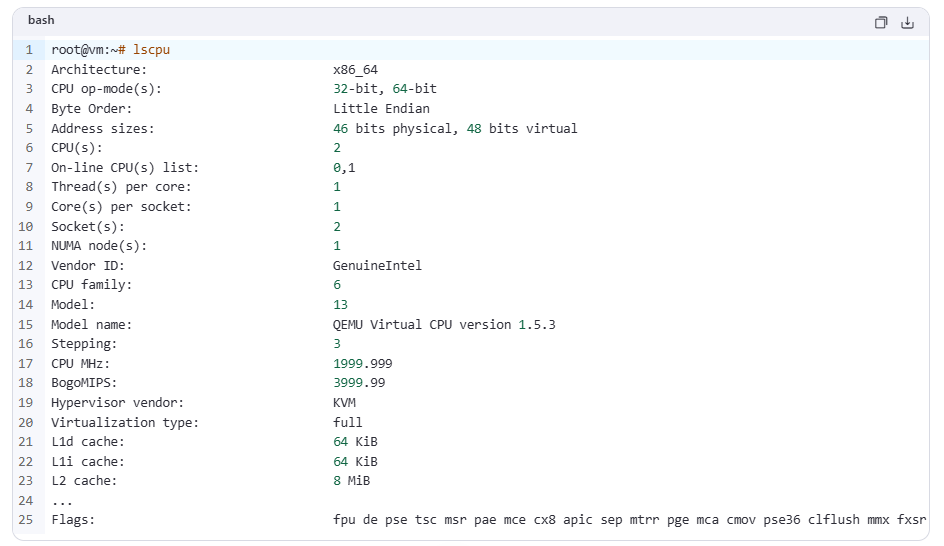Click the Address sizes label

103,129
